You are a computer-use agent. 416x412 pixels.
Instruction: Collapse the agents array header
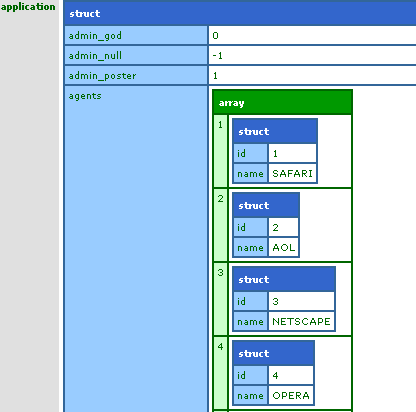(x=282, y=103)
